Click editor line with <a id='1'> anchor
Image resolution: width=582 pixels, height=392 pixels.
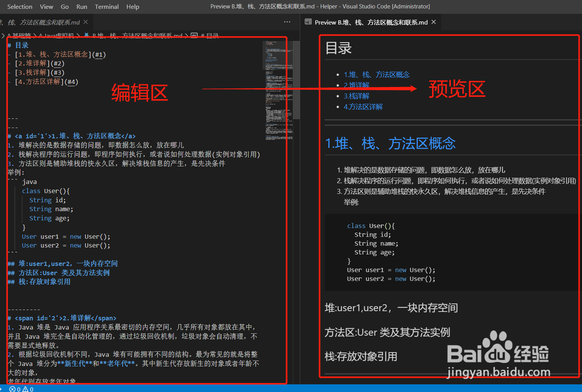coord(71,136)
